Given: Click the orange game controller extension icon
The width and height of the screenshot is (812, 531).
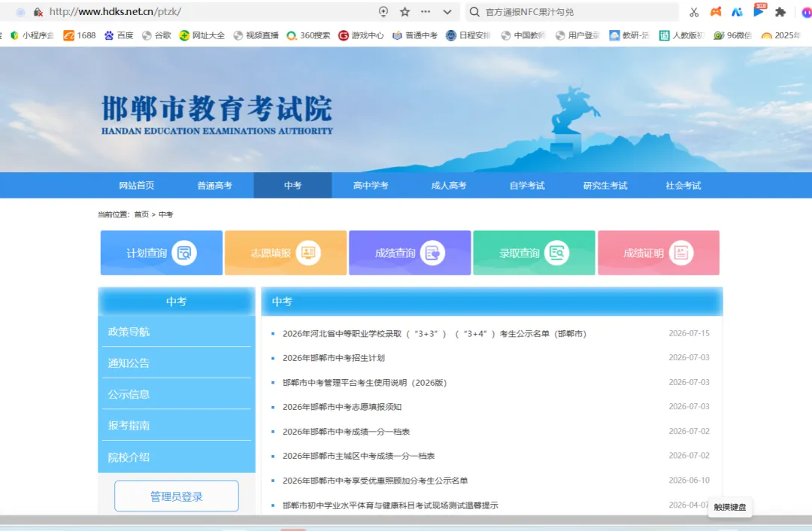Looking at the screenshot, I should pos(716,12).
